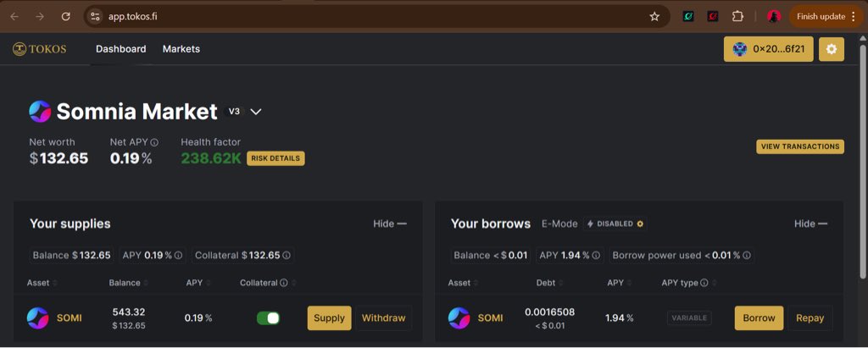Click the Somnia Market logo icon

tap(40, 112)
